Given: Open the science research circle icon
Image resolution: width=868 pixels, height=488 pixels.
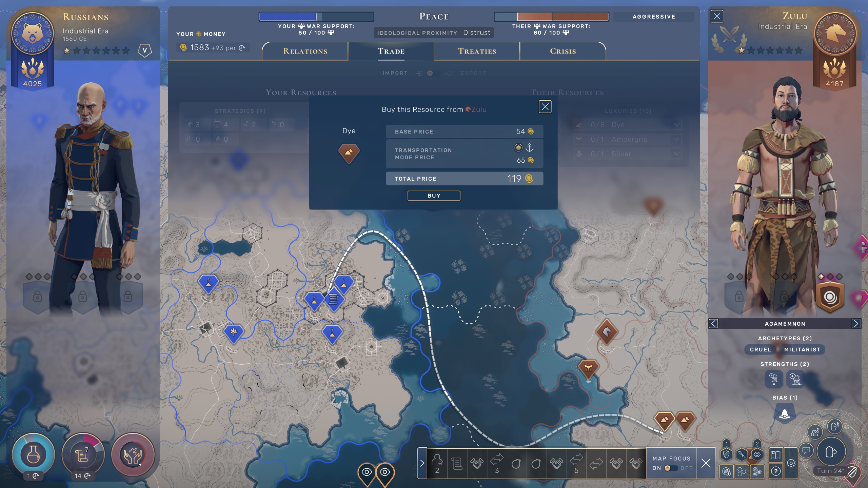Looking at the screenshot, I should (33, 454).
